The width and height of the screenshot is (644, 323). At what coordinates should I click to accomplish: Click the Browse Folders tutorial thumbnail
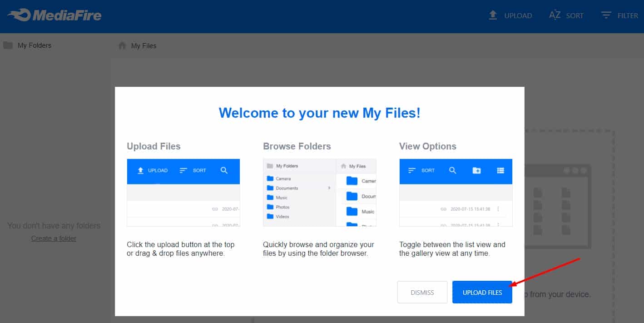[x=320, y=193]
